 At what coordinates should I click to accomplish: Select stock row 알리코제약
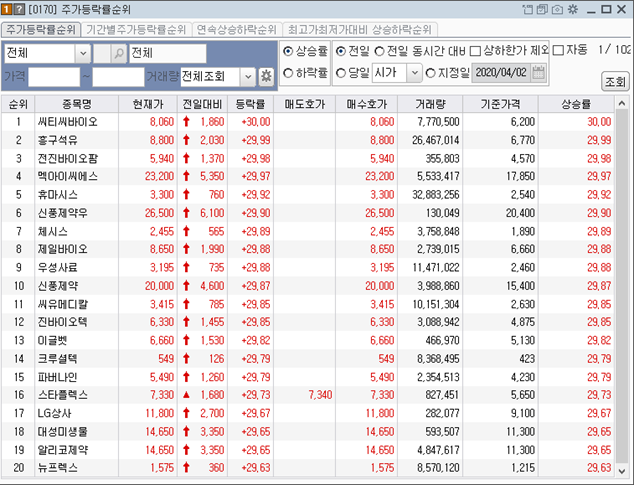coord(308,450)
